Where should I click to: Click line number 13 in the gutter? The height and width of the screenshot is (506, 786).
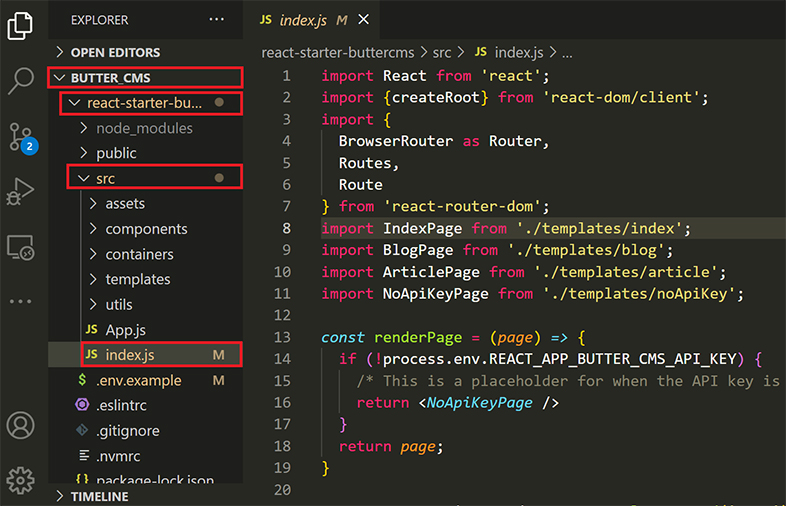click(x=282, y=338)
